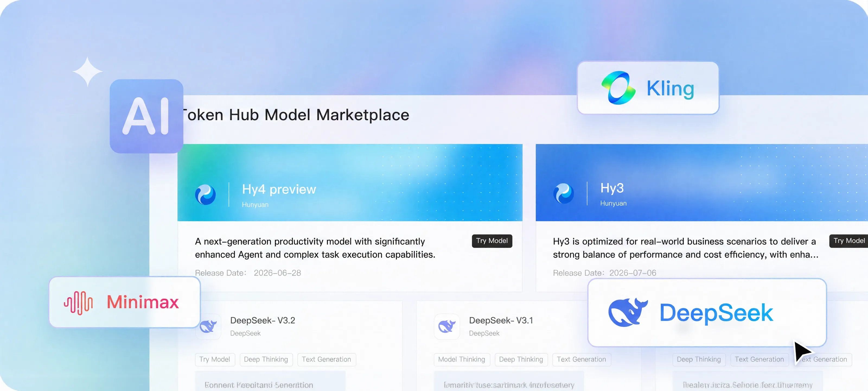The height and width of the screenshot is (391, 868).
Task: Click the AI logo tile
Action: 146,116
